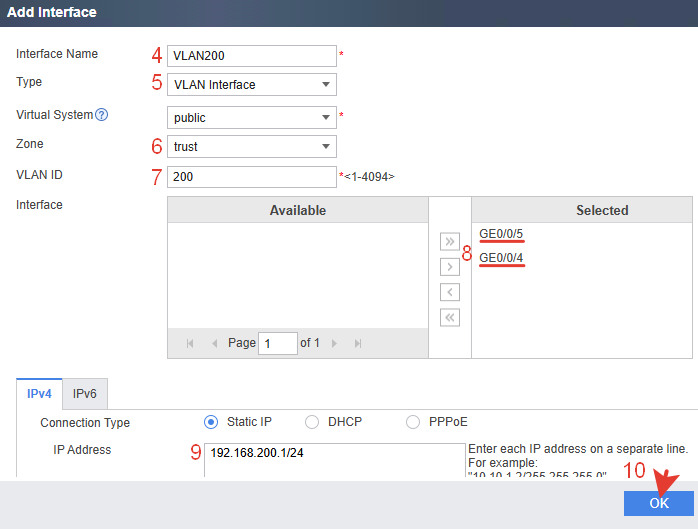Open the Type dropdown
Image resolution: width=698 pixels, height=529 pixels.
252,85
